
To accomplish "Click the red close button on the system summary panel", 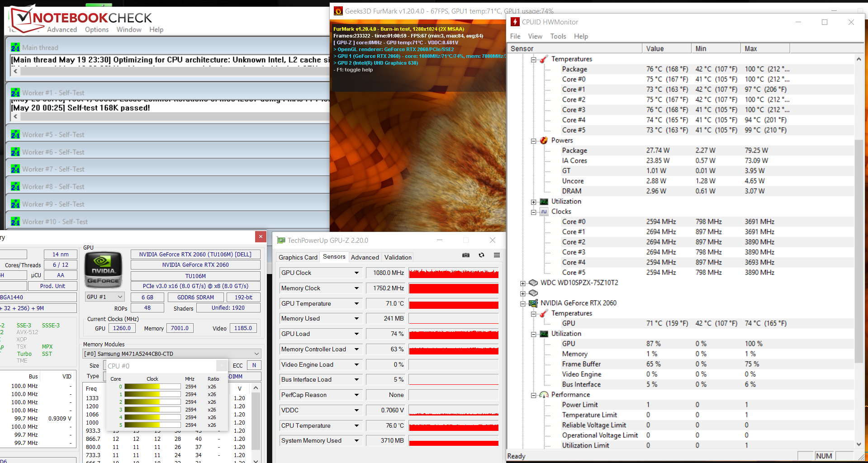I will point(261,236).
